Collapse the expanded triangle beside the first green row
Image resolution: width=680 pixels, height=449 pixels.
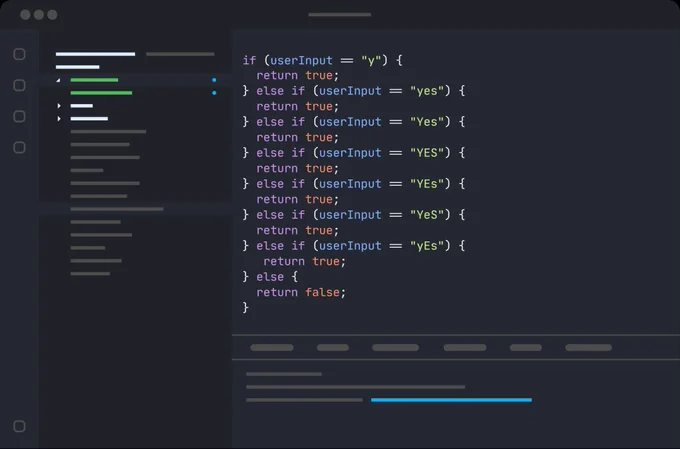point(58,80)
